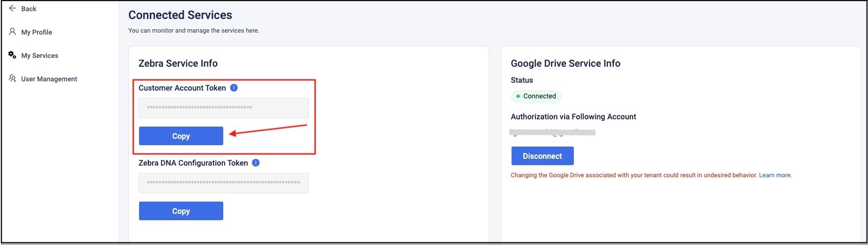
Task: Click the Back arrow icon
Action: point(13,8)
